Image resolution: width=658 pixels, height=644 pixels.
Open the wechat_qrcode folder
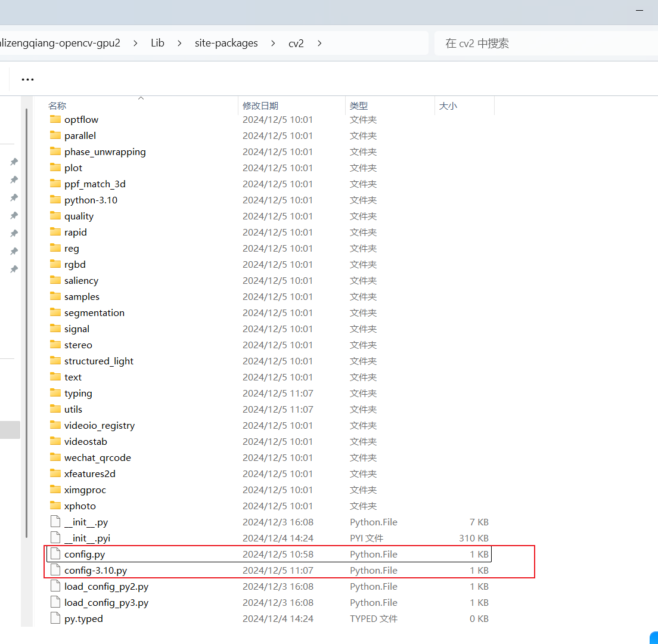click(x=97, y=457)
